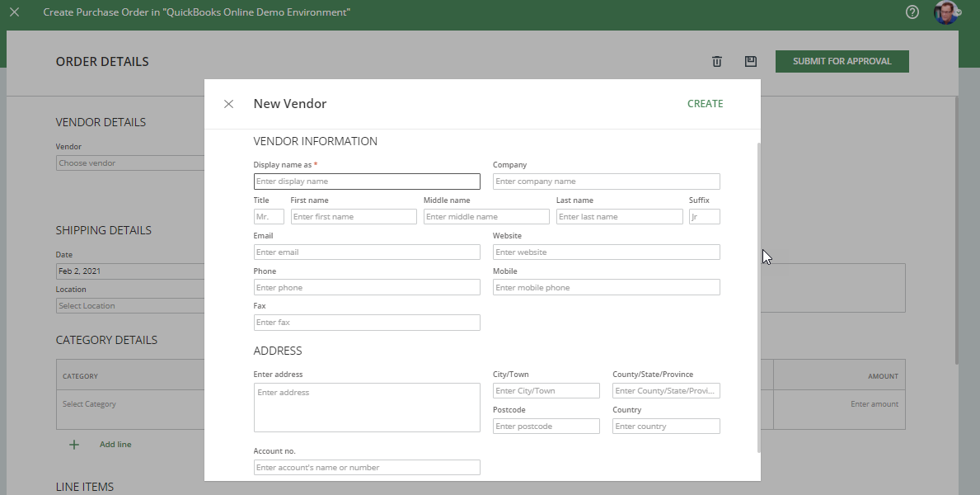Click Submit for Approval button
The image size is (980, 495).
(x=842, y=61)
